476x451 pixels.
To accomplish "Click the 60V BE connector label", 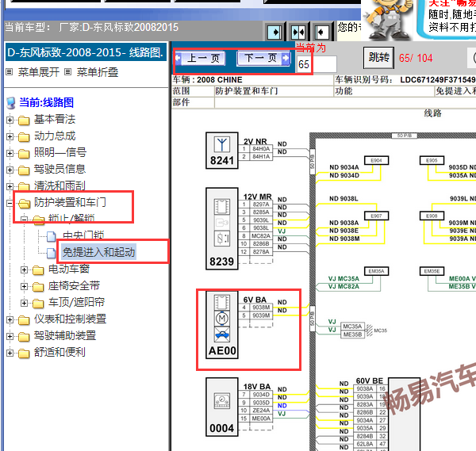I will point(370,381).
